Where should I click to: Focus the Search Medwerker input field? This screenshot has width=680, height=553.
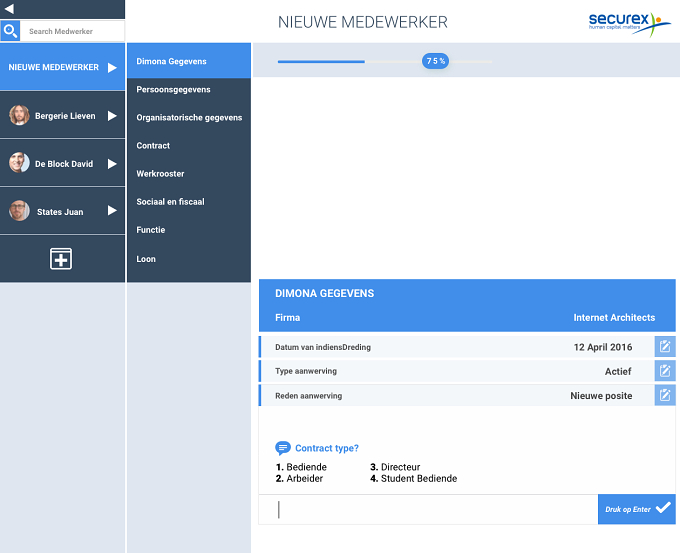coord(72,31)
